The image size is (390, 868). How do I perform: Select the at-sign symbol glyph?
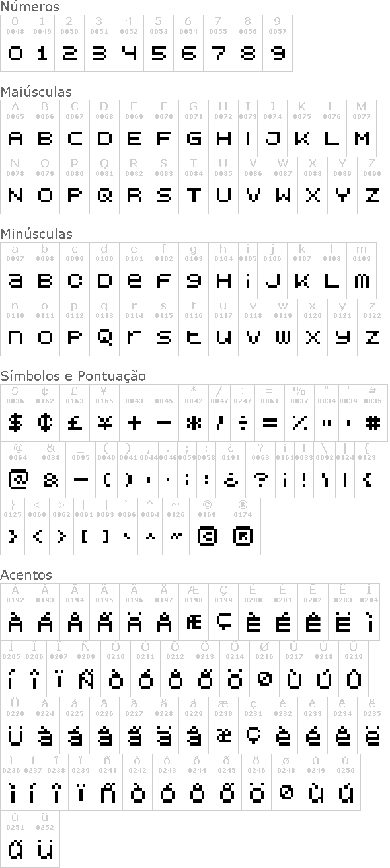pyautogui.click(x=18, y=479)
